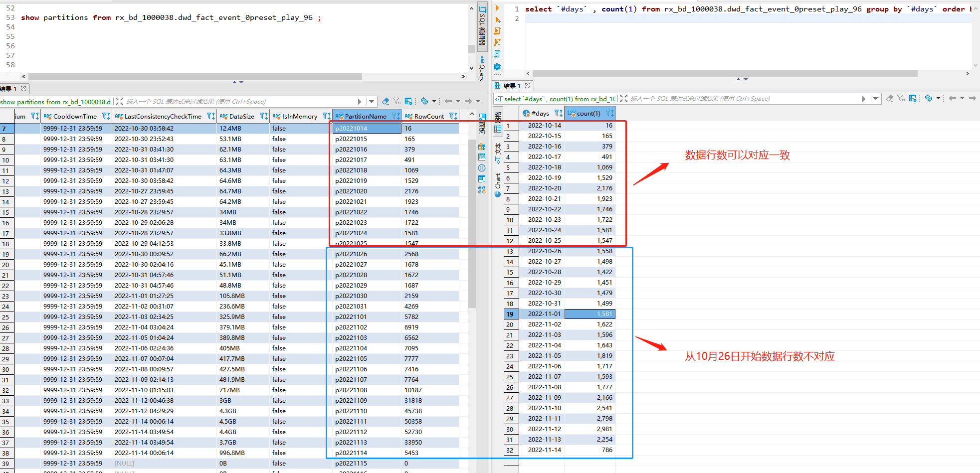
Task: Click left results grid vertical scrollbar
Action: (x=472, y=223)
